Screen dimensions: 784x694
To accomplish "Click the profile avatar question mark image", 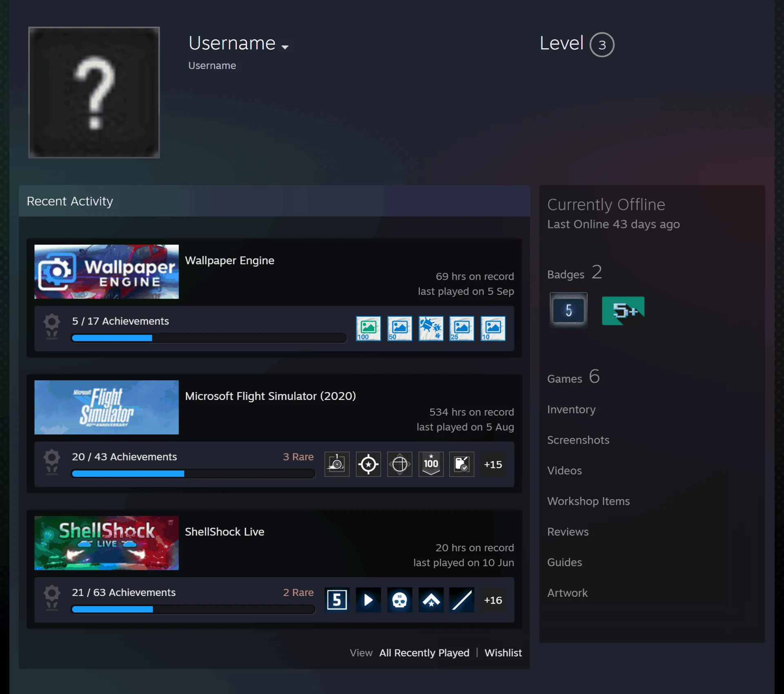I will point(94,92).
